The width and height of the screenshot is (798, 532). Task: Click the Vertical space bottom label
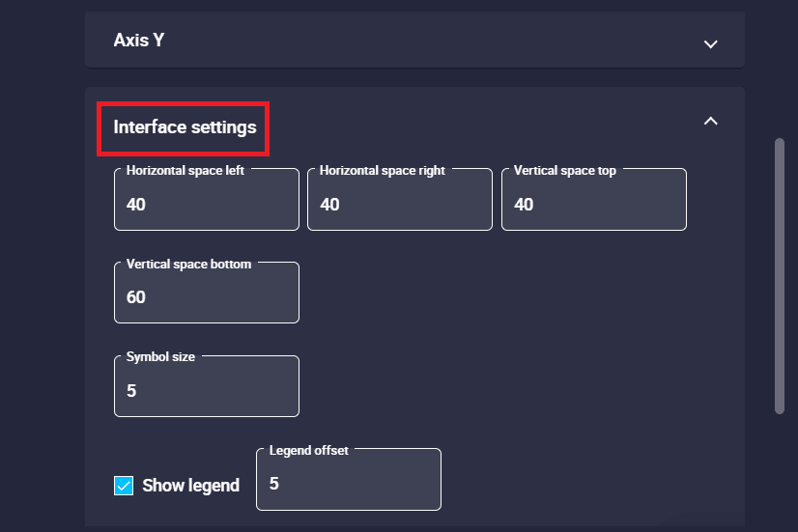pos(188,265)
